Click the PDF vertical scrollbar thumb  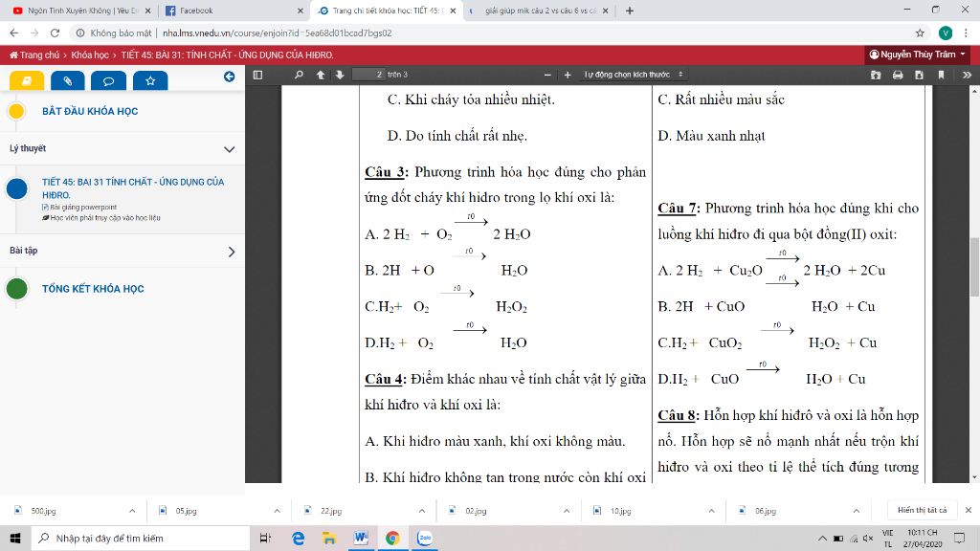point(974,268)
